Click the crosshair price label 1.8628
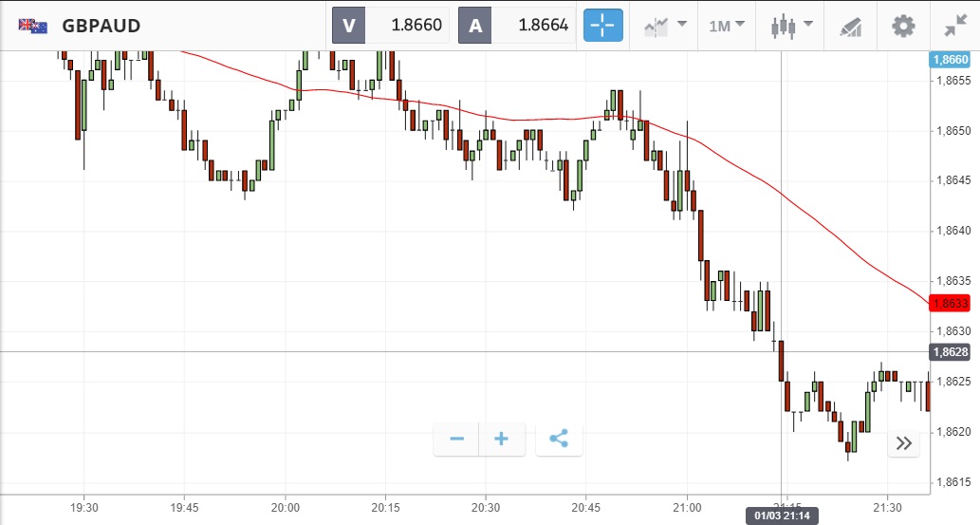 tap(950, 352)
